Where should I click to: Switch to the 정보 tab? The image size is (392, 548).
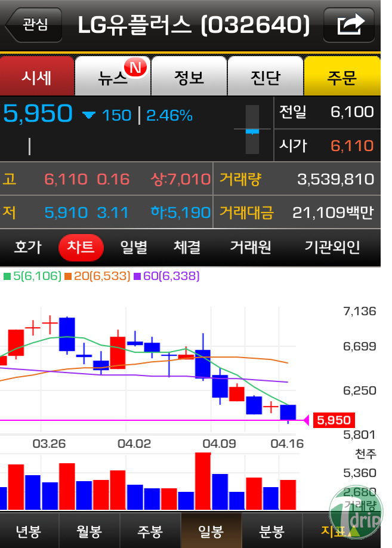[x=189, y=76]
